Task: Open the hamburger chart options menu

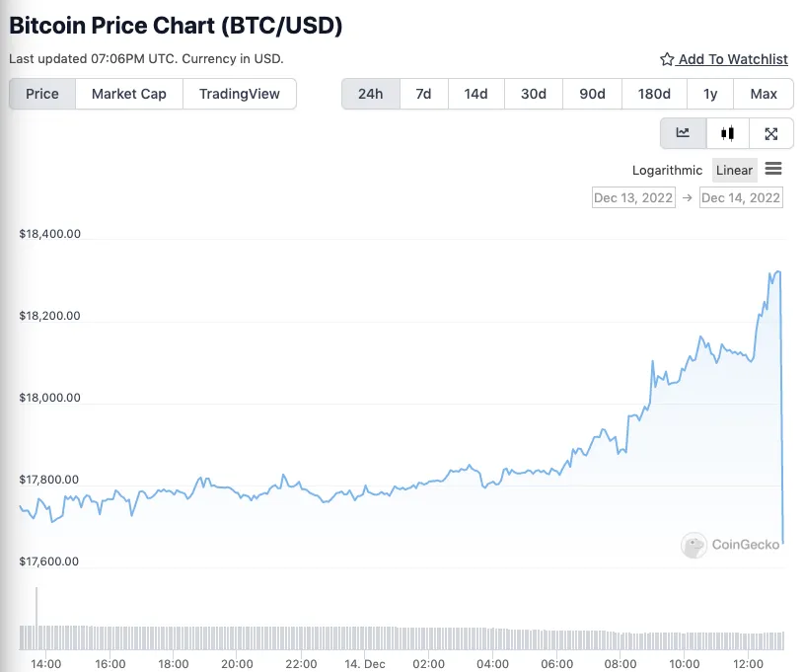Action: (x=773, y=169)
